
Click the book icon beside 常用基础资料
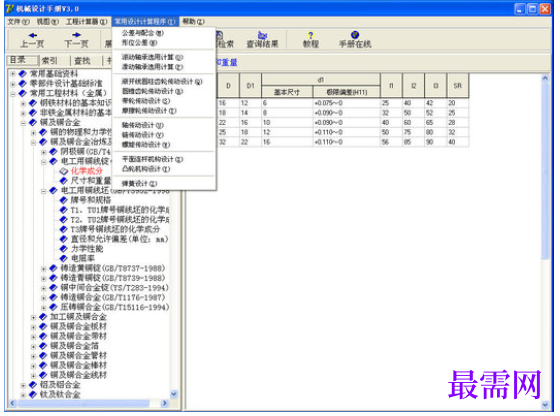click(23, 74)
